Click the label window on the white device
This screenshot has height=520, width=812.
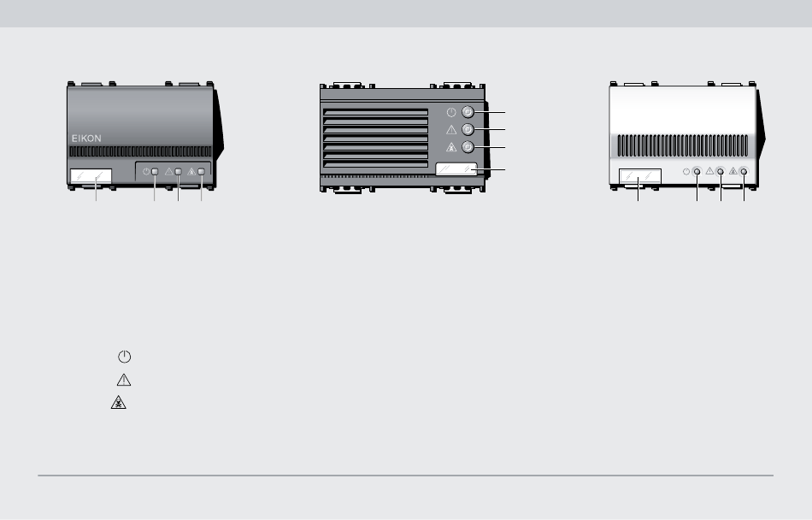point(640,176)
